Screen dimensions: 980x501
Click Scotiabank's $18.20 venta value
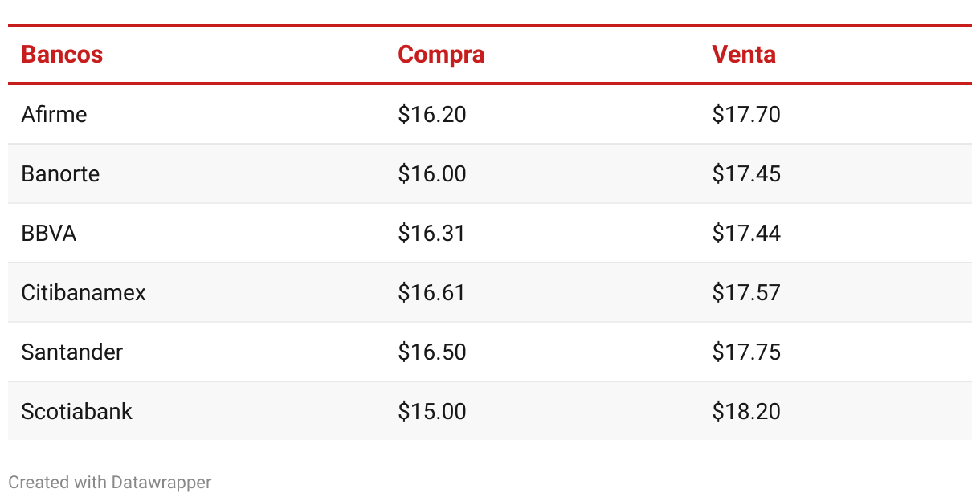click(746, 411)
